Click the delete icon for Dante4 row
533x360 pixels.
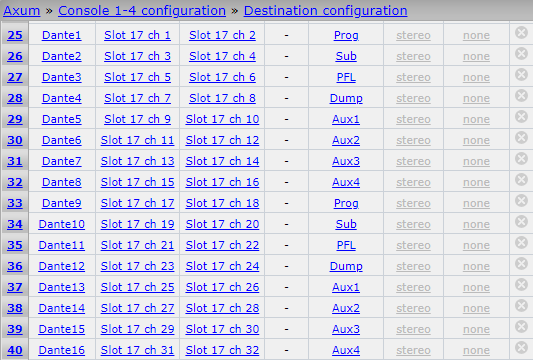(x=521, y=96)
